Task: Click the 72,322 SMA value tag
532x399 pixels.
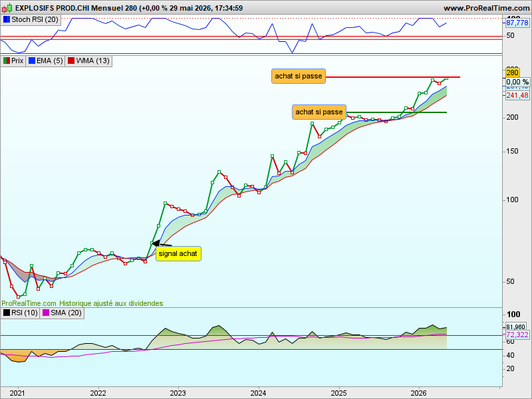Action: tap(517, 335)
